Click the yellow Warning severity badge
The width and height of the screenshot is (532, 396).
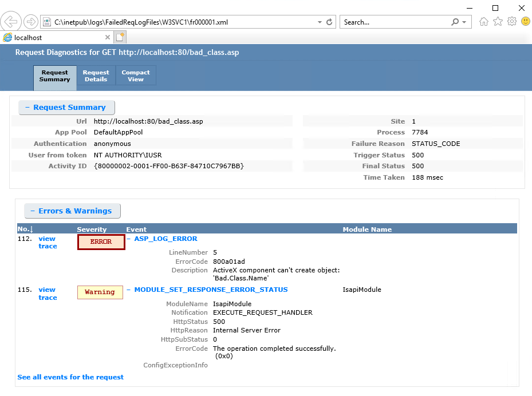coord(100,292)
